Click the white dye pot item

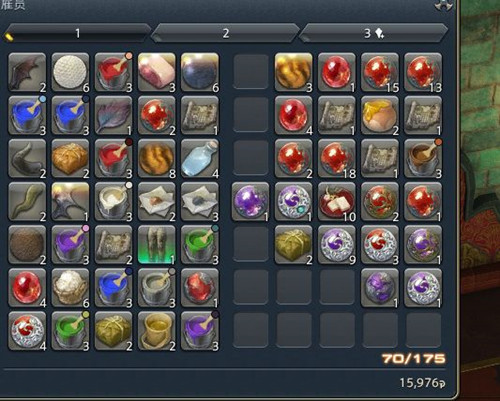point(113,201)
